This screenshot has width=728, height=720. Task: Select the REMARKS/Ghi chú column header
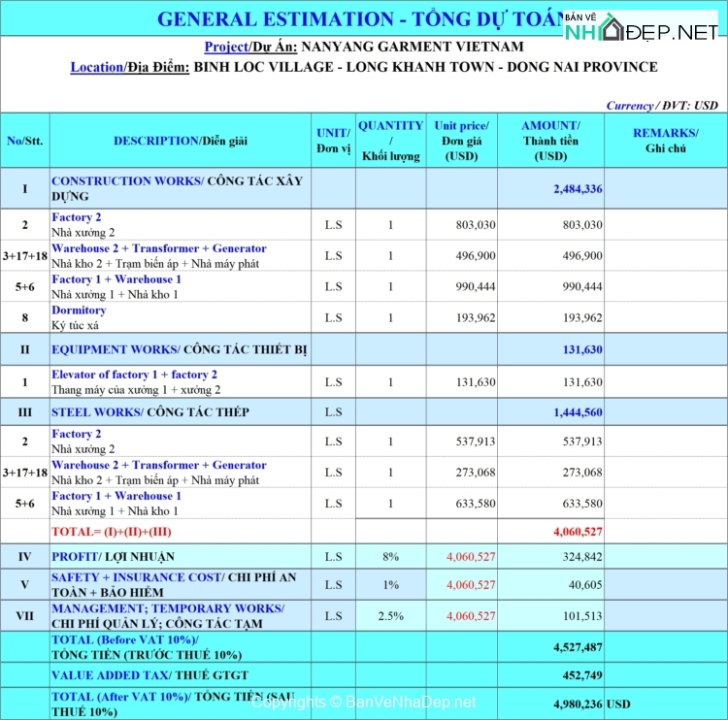(x=665, y=141)
